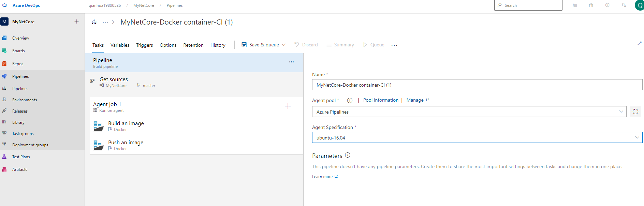Image resolution: width=644 pixels, height=206 pixels.
Task: Click the Agent pool info icon
Action: click(350, 100)
